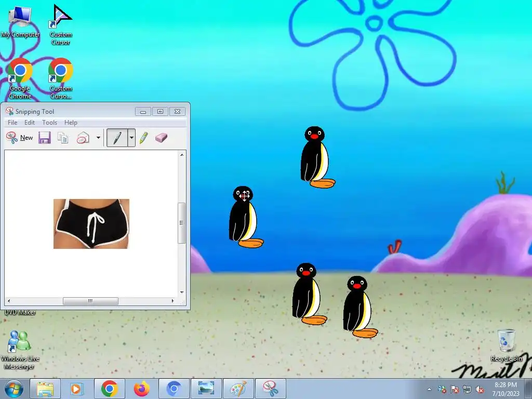Open the Help menu
532x399 pixels.
71,123
